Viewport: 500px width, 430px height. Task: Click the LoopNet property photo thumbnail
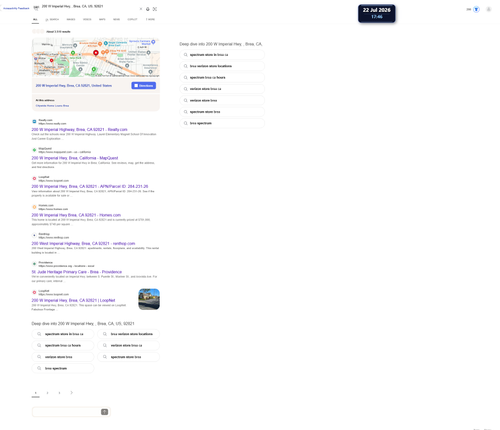149,299
